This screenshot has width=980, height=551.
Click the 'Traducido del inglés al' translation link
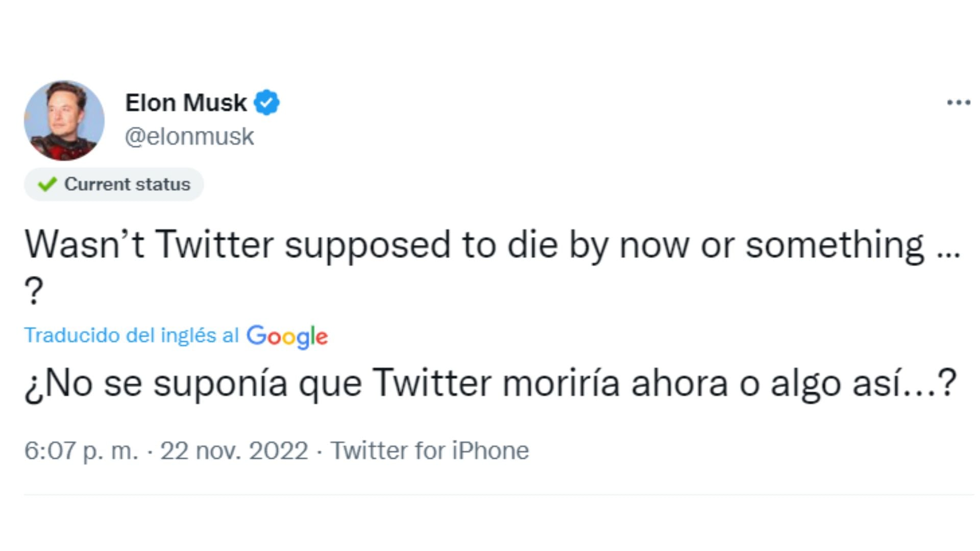point(131,335)
